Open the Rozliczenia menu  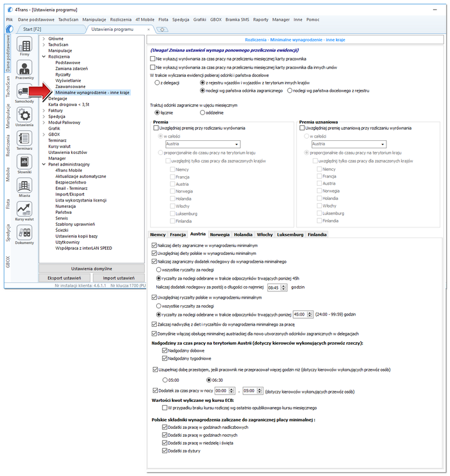pos(121,20)
